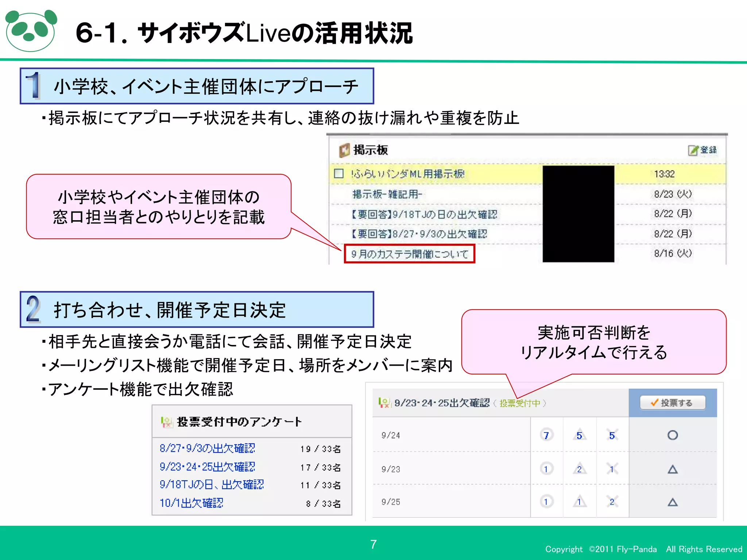Viewport: 747px width, 560px height.
Task: Click the 9/23・24・25出欠確認 poll title
Action: tap(442, 403)
